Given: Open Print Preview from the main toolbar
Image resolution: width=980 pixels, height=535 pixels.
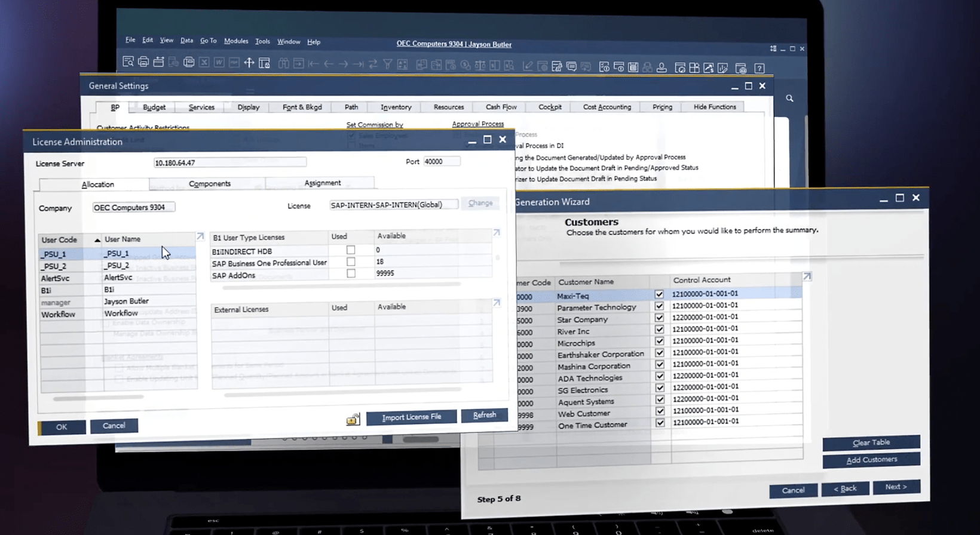Looking at the screenshot, I should pyautogui.click(x=128, y=62).
